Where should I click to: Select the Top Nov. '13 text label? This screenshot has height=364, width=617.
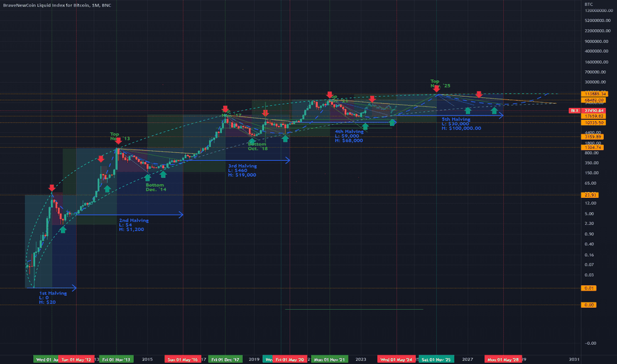pyautogui.click(x=120, y=136)
